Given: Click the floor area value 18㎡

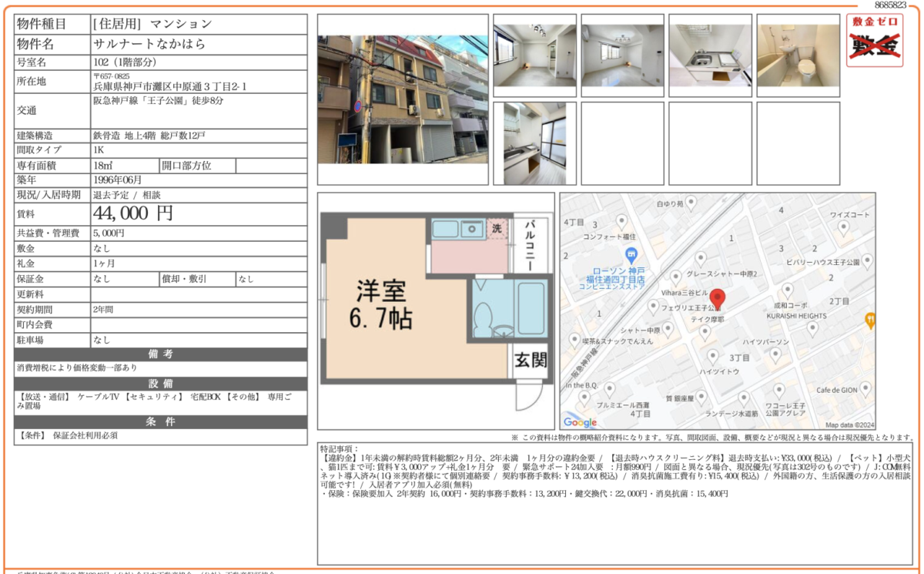Looking at the screenshot, I should 103,165.
